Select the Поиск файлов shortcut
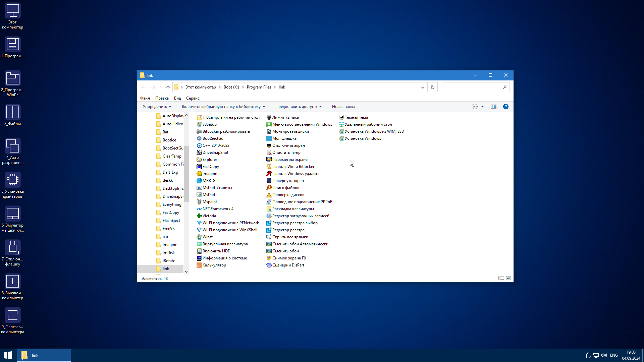The image size is (644, 362). point(285,188)
